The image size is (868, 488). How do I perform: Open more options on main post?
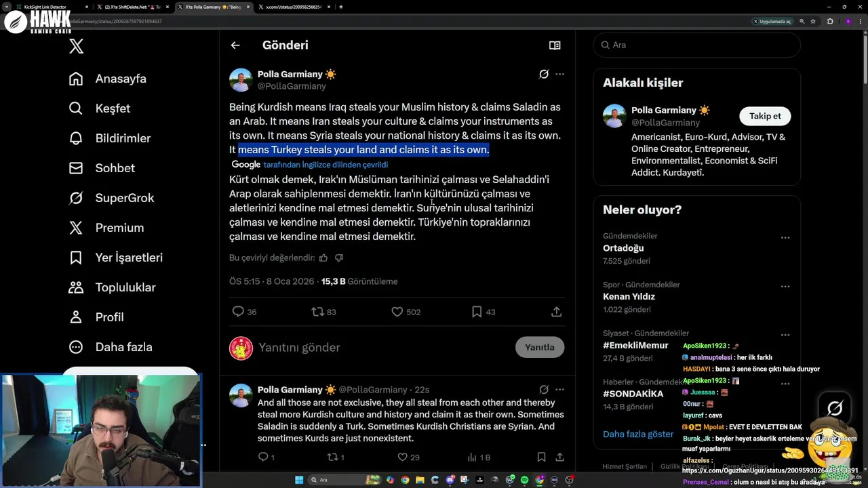tap(559, 74)
